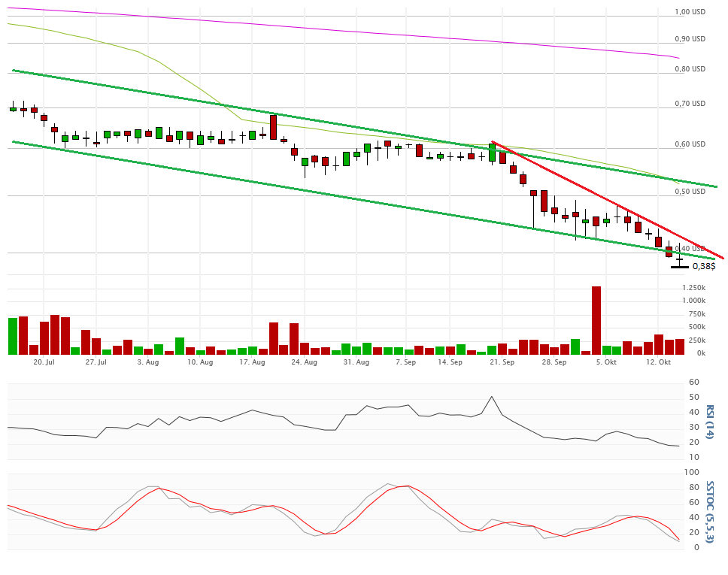This screenshot has width=728, height=575.
Task: Click the 0,90 USD price axis label
Action: pyautogui.click(x=690, y=39)
